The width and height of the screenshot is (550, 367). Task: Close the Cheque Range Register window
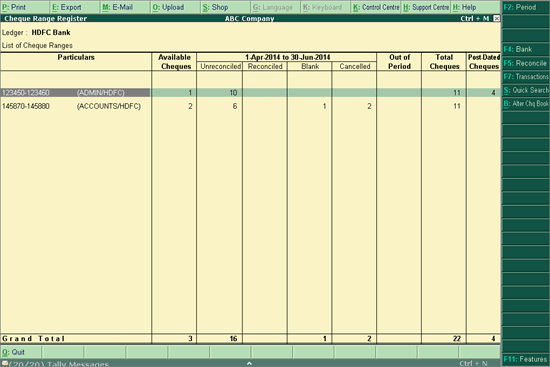tap(496, 18)
